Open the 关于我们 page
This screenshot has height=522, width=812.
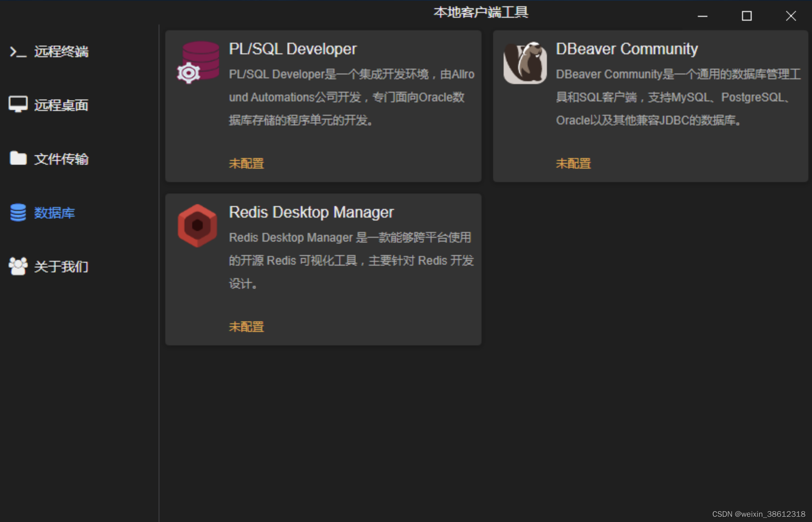tap(61, 267)
